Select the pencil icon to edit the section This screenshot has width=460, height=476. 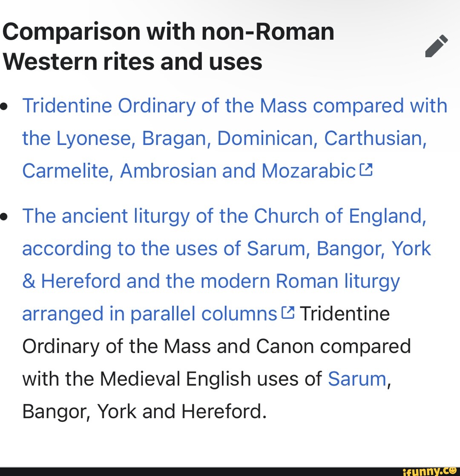(436, 46)
